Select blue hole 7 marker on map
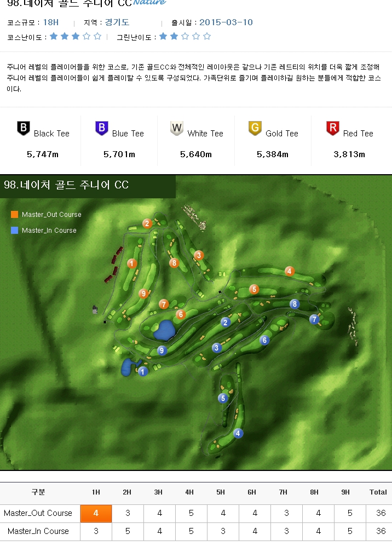Viewport: 392px width, 546px height. click(314, 319)
